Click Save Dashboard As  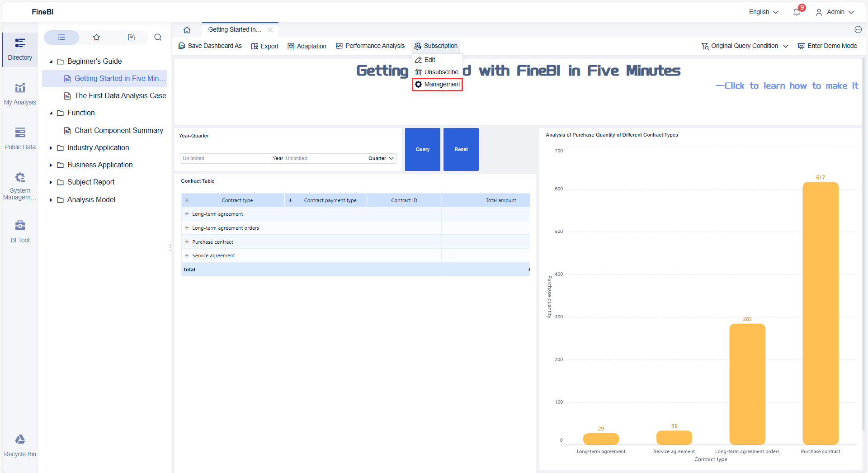coord(210,46)
